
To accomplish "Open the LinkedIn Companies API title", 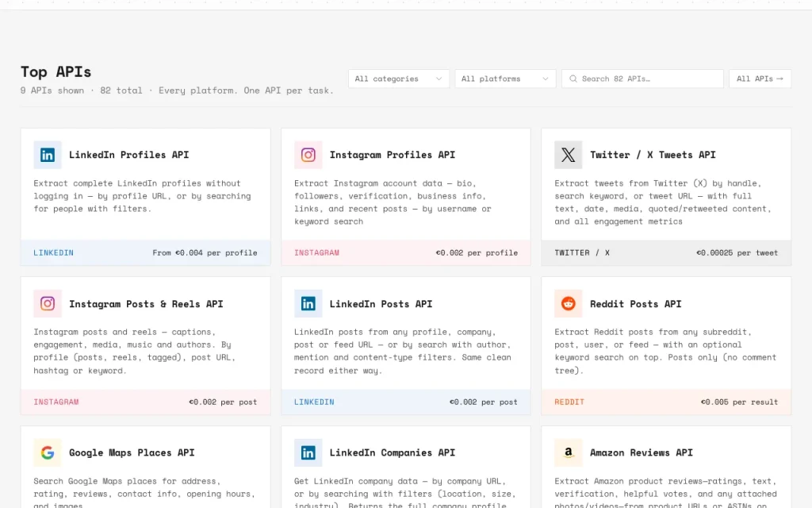I will click(393, 452).
